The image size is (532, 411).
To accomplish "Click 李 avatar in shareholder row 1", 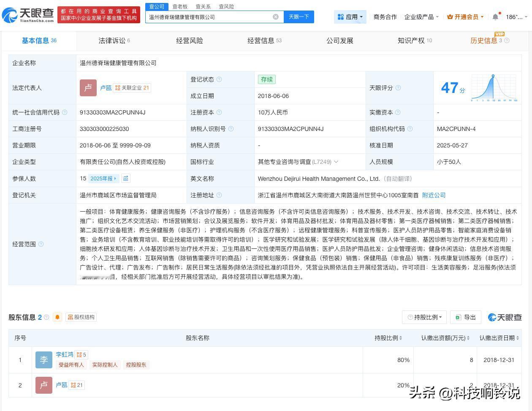I will point(44,360).
